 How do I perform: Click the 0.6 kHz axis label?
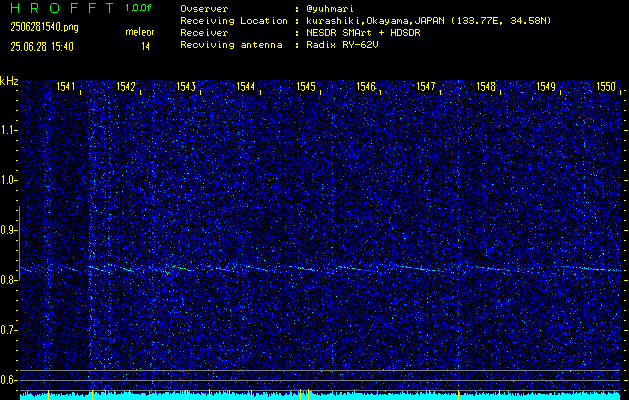coord(8,380)
